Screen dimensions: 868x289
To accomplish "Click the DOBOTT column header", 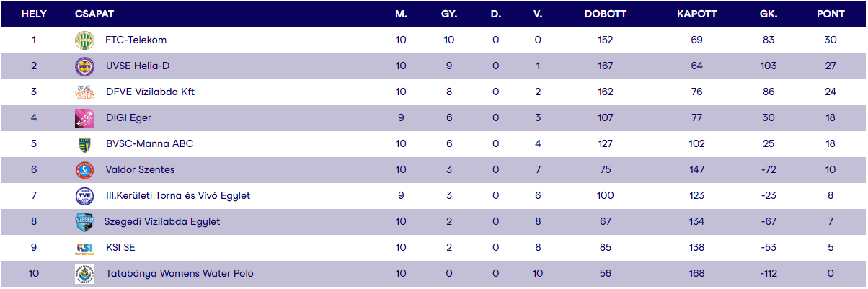I will tap(606, 14).
